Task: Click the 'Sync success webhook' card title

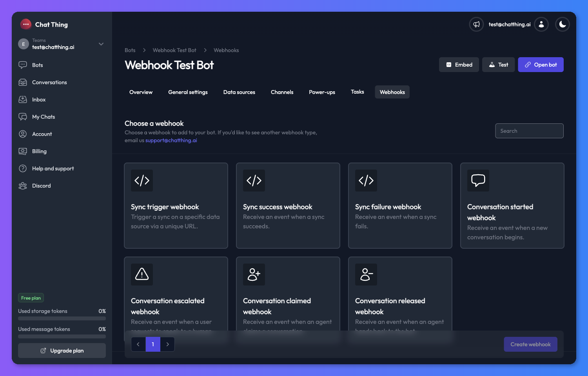Action: pyautogui.click(x=278, y=207)
